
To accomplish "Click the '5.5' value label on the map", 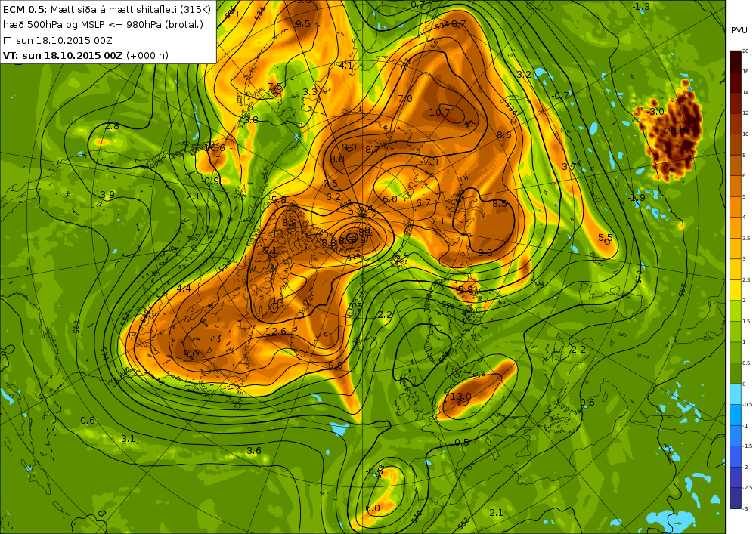I will 605,237.
